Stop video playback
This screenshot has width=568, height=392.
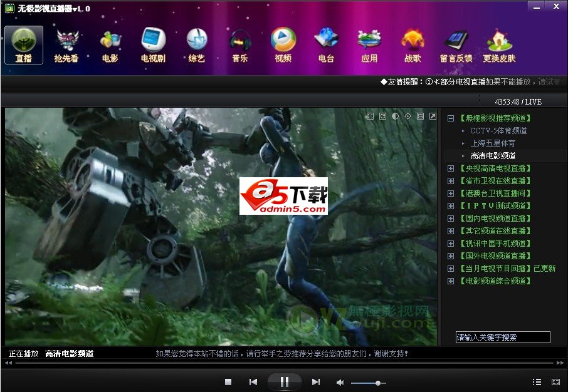pyautogui.click(x=228, y=382)
